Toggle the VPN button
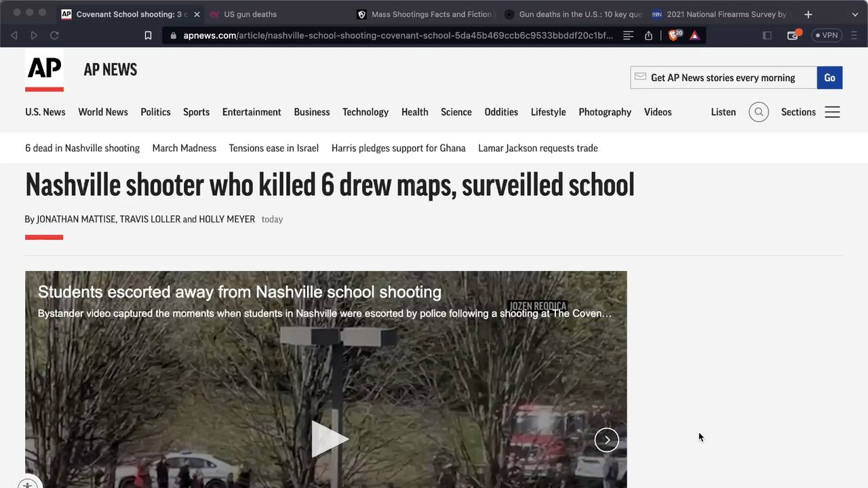Image resolution: width=868 pixels, height=488 pixels. pos(827,35)
